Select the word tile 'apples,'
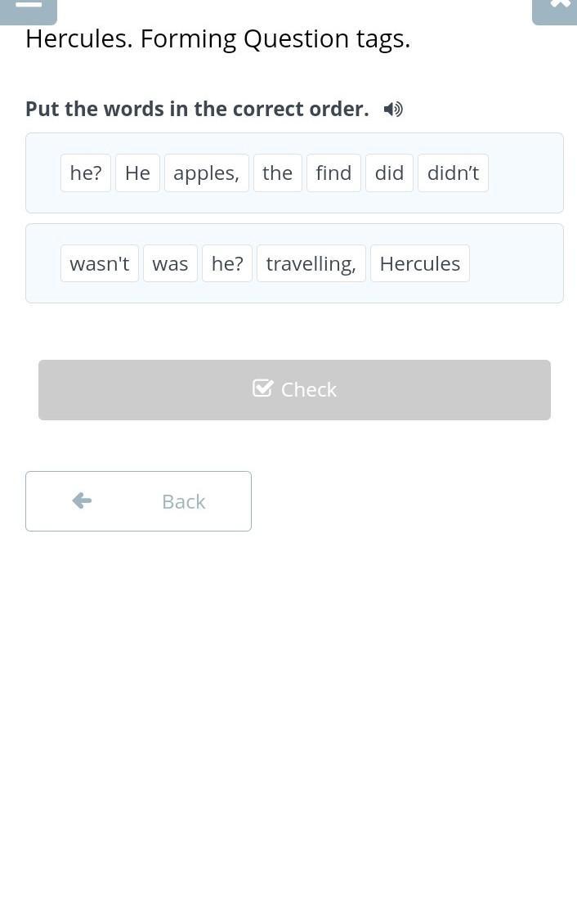577x924 pixels. pos(206,173)
